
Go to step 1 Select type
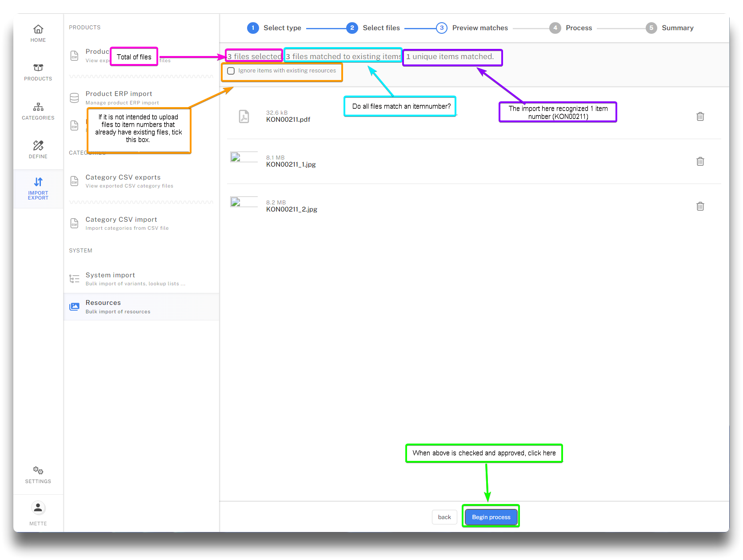(x=253, y=28)
